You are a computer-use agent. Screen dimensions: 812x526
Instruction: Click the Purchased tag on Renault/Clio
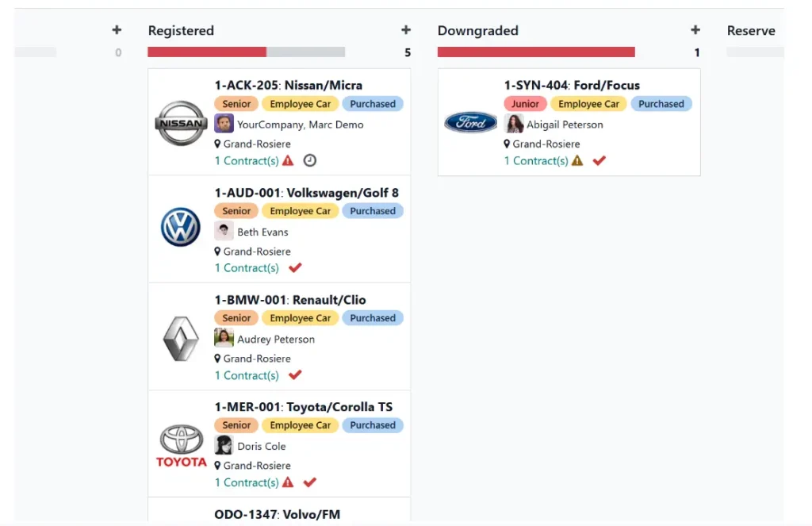point(373,317)
